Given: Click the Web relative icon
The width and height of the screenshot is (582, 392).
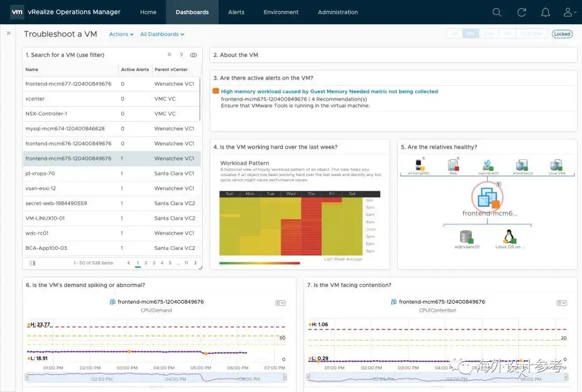Looking at the screenshot, I should [453, 165].
